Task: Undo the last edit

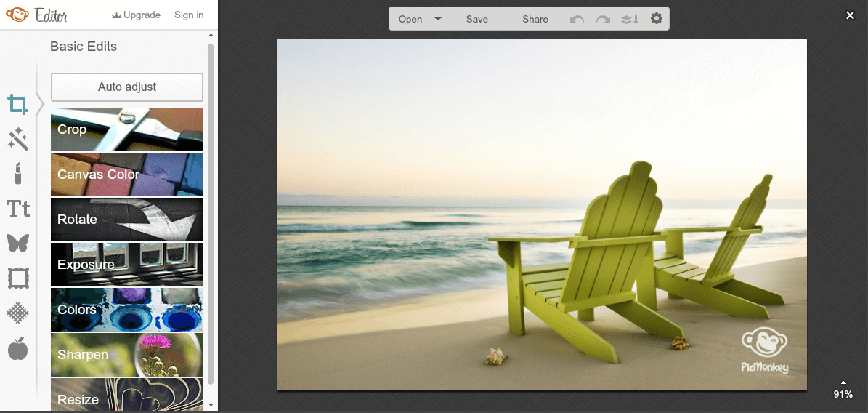Action: click(577, 19)
